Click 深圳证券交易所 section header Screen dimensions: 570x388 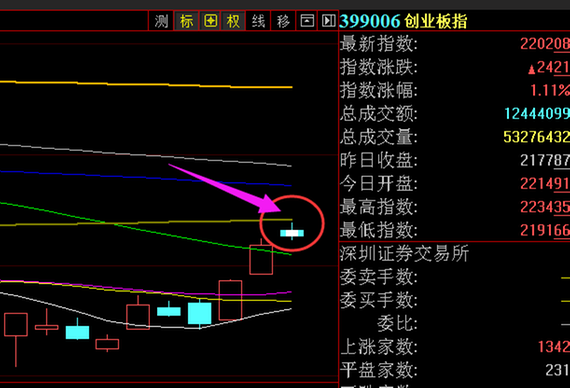[x=404, y=253]
